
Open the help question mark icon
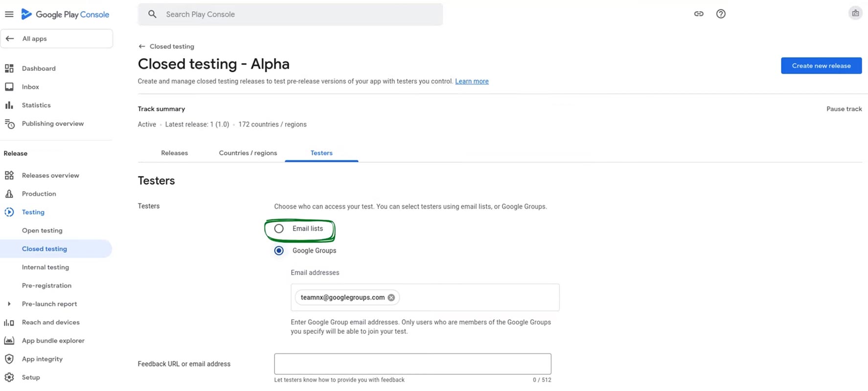[721, 14]
